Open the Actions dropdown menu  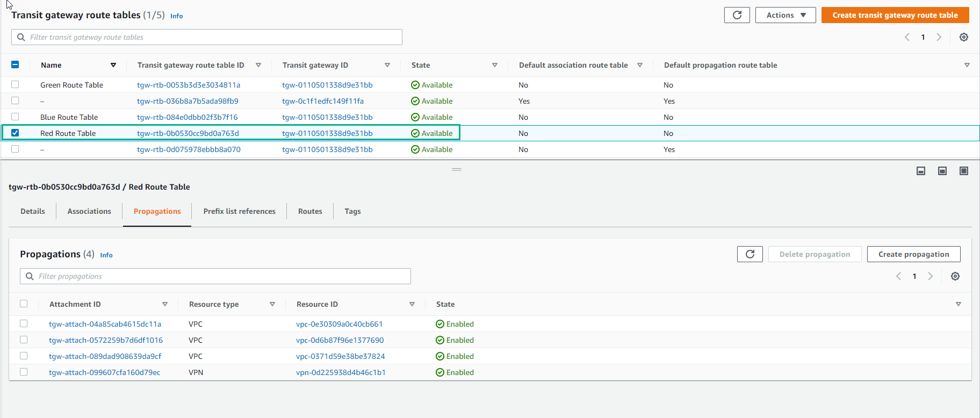pos(786,15)
